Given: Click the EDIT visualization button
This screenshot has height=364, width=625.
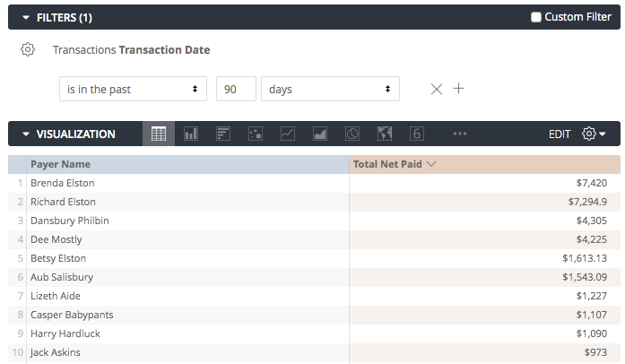Looking at the screenshot, I should pos(560,134).
